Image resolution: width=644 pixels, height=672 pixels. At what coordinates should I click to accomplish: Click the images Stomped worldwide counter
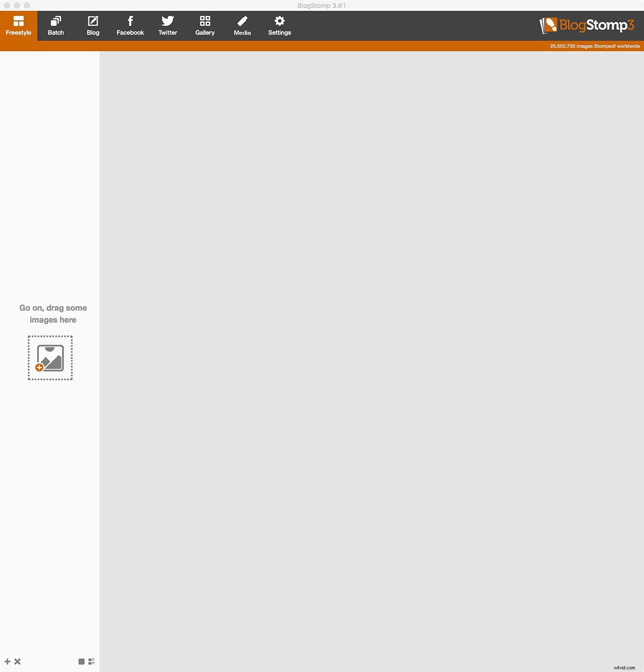pos(594,45)
